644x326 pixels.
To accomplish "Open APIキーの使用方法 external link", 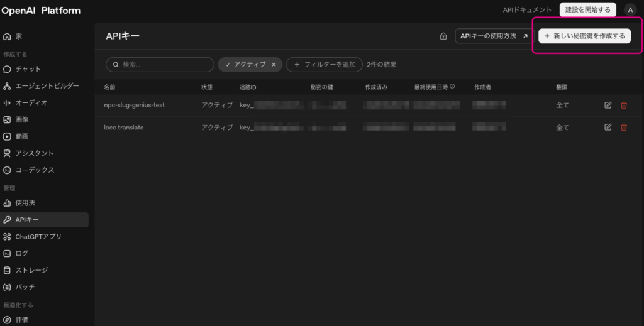I will click(x=494, y=36).
